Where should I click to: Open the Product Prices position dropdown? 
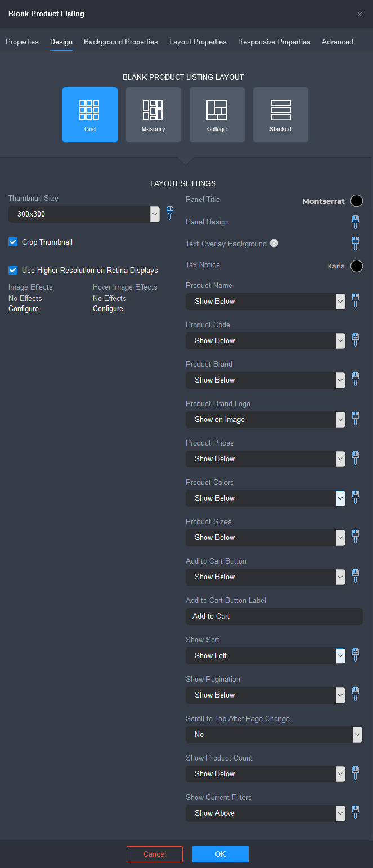(266, 459)
